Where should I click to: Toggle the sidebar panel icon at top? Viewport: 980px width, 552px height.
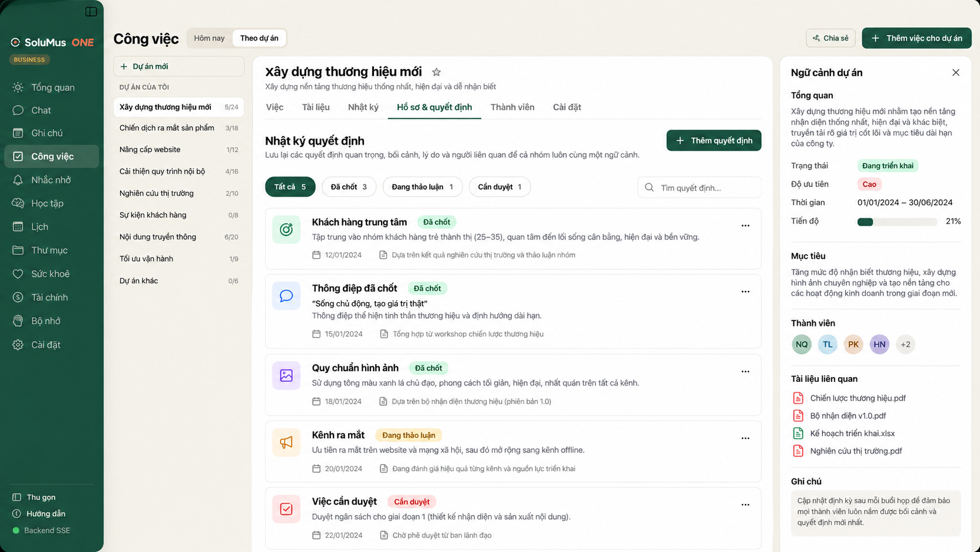(91, 11)
